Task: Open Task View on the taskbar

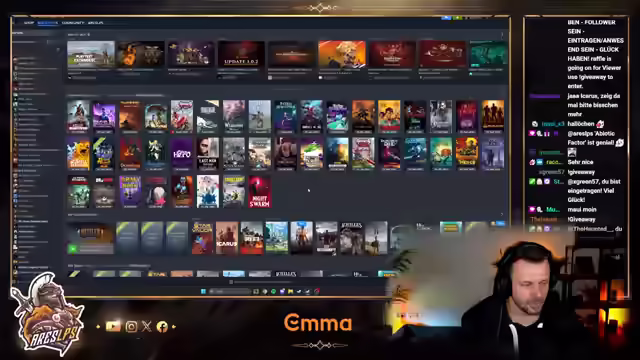Action: click(256, 291)
